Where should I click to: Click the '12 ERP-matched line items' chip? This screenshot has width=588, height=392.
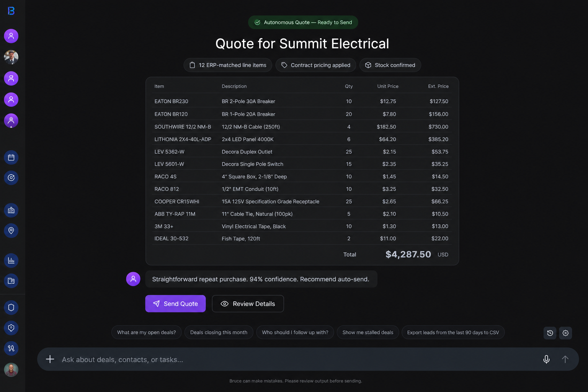tap(228, 65)
